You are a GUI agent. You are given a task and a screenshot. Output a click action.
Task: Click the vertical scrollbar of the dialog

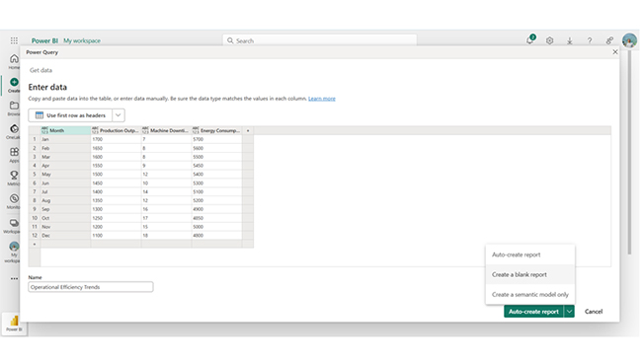pyautogui.click(x=629, y=151)
